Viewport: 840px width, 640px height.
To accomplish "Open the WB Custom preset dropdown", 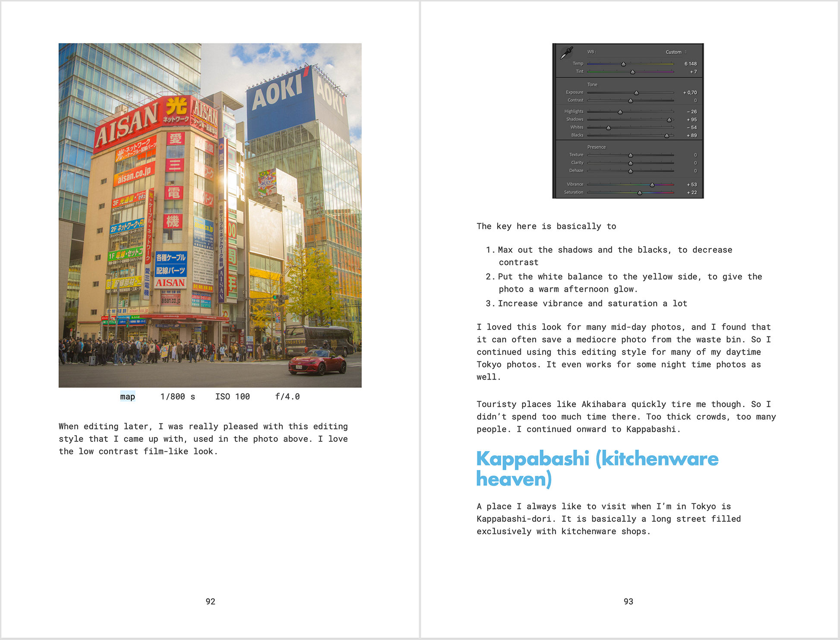I will pos(676,52).
